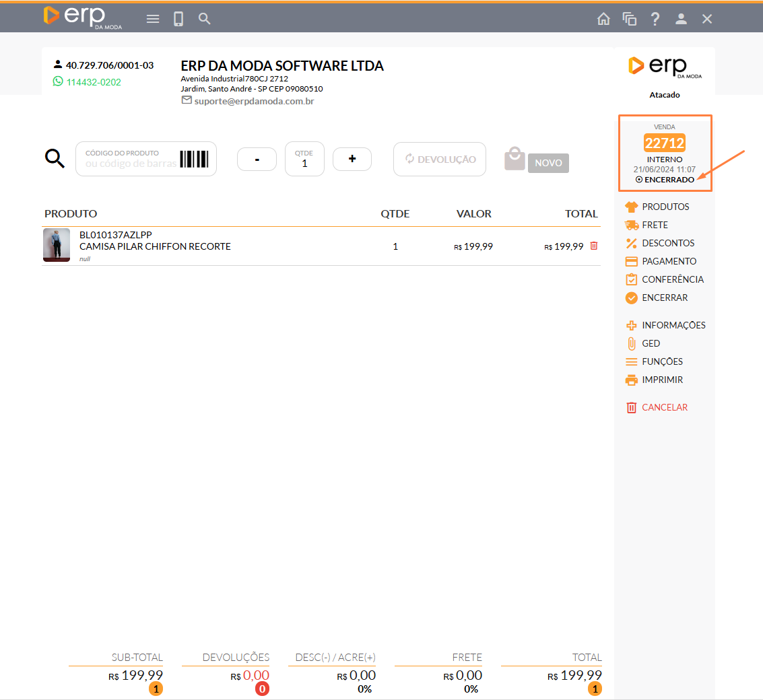Decrease quantity with minus button
Screen dimensions: 763x700
point(257,159)
